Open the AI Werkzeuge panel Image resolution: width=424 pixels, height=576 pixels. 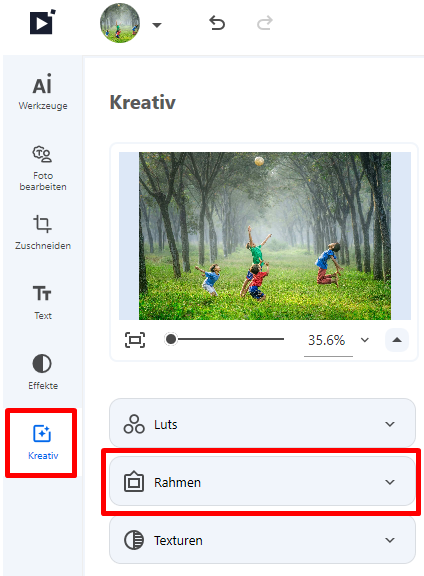[x=43, y=92]
